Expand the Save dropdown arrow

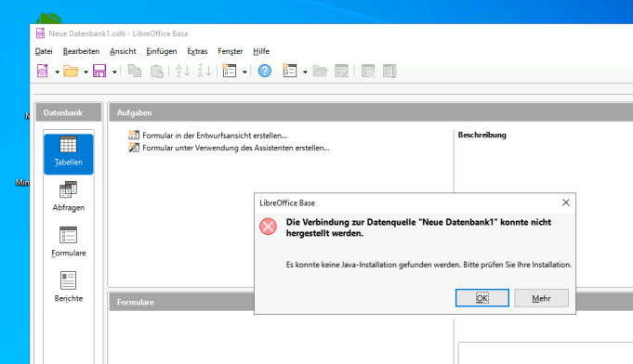(114, 71)
